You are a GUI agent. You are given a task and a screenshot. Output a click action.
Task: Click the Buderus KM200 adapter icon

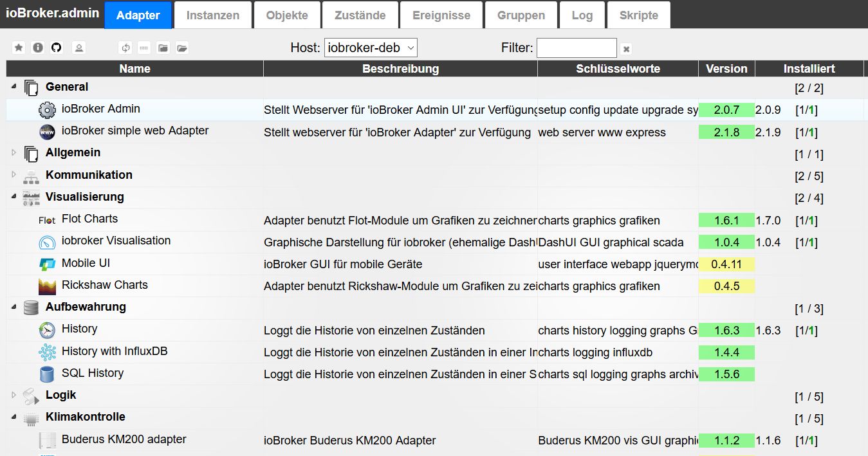[48, 441]
